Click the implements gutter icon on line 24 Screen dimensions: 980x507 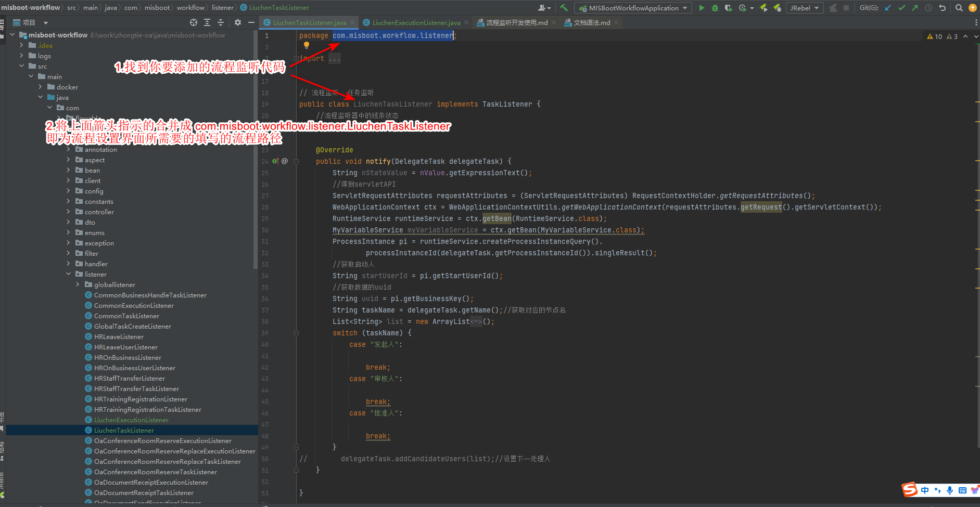tap(275, 161)
